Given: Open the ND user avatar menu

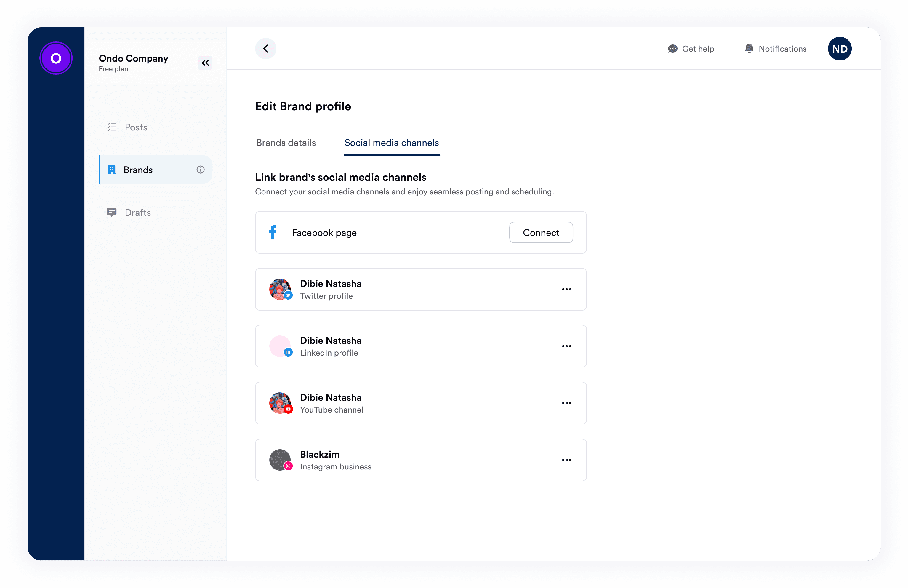Looking at the screenshot, I should (839, 49).
